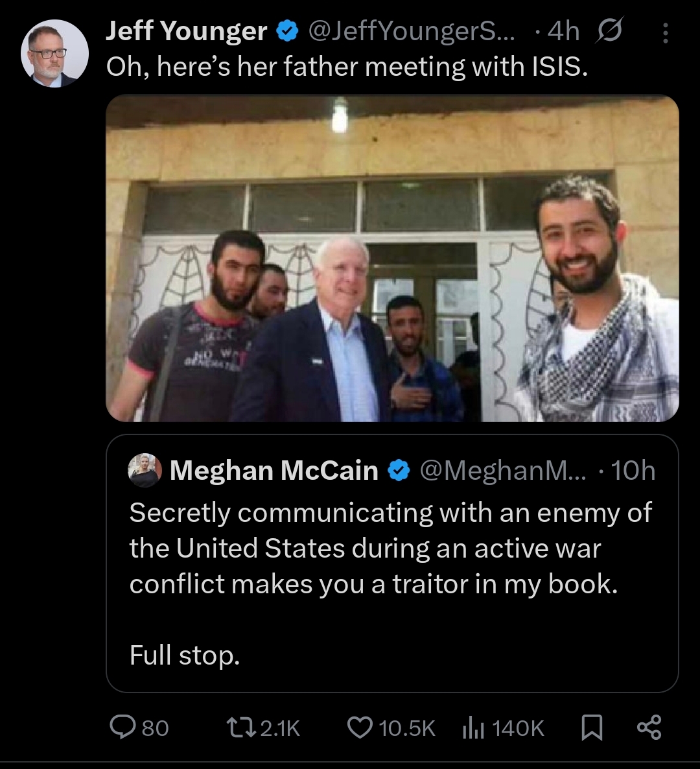Enlarge the attached photo in the tweet
The image size is (700, 769).
pos(392,259)
